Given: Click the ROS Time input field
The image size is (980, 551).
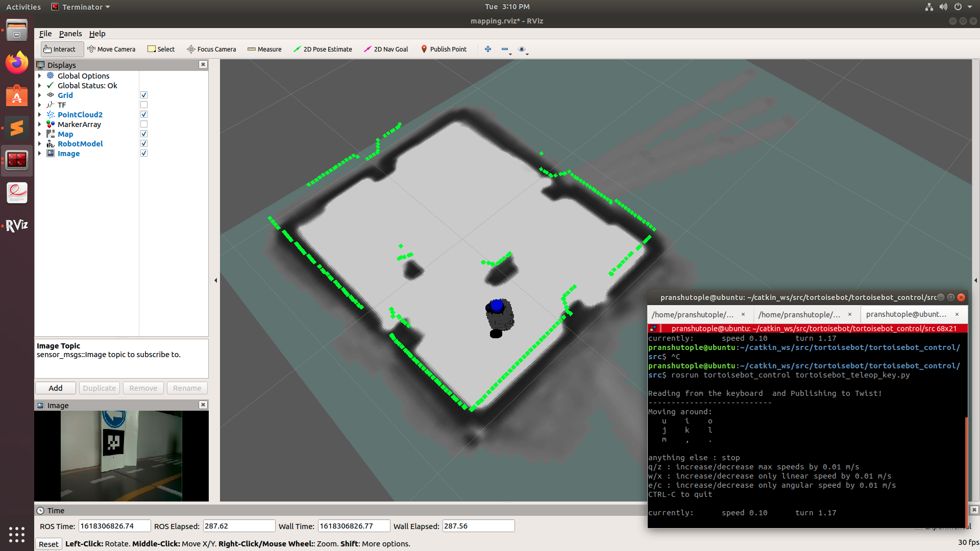Looking at the screenshot, I should tap(114, 526).
